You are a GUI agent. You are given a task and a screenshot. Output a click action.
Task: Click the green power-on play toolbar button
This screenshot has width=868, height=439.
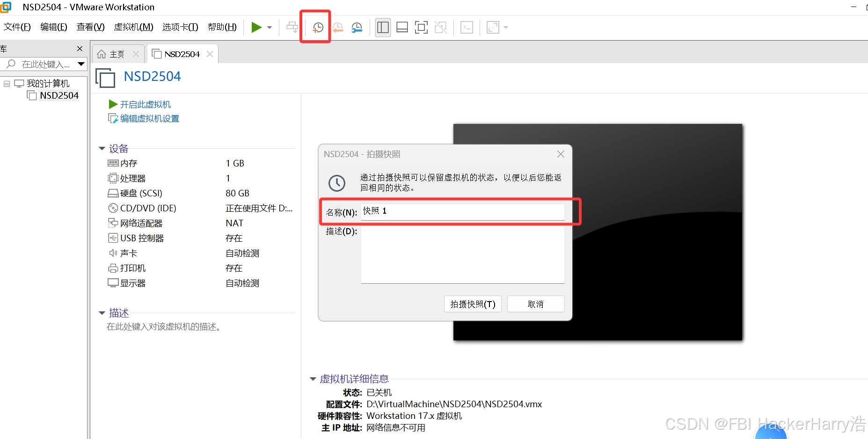pos(256,27)
